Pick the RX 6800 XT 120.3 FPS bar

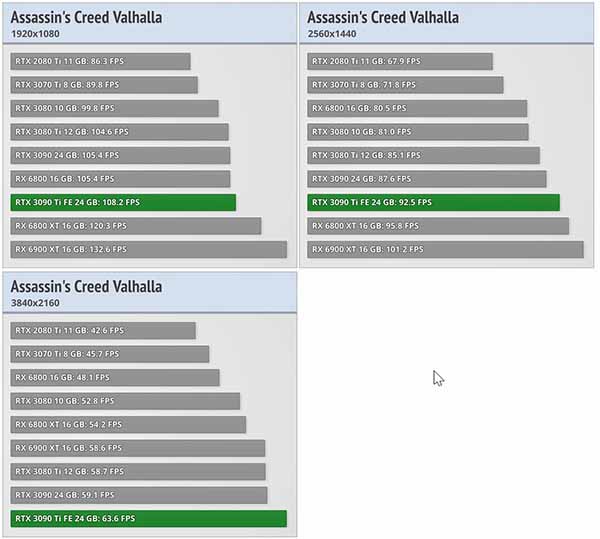(x=136, y=226)
